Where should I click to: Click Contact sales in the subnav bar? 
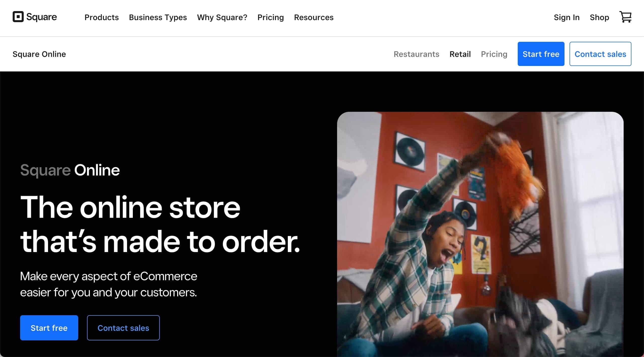(600, 54)
